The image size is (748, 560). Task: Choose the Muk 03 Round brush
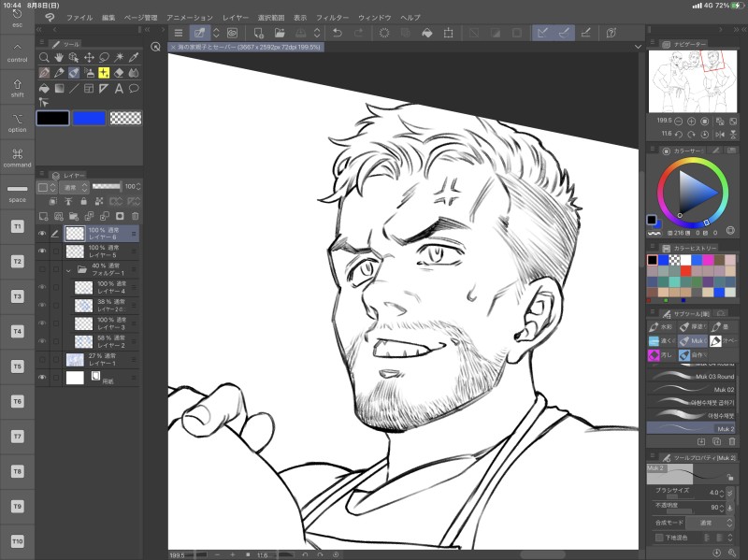click(692, 376)
